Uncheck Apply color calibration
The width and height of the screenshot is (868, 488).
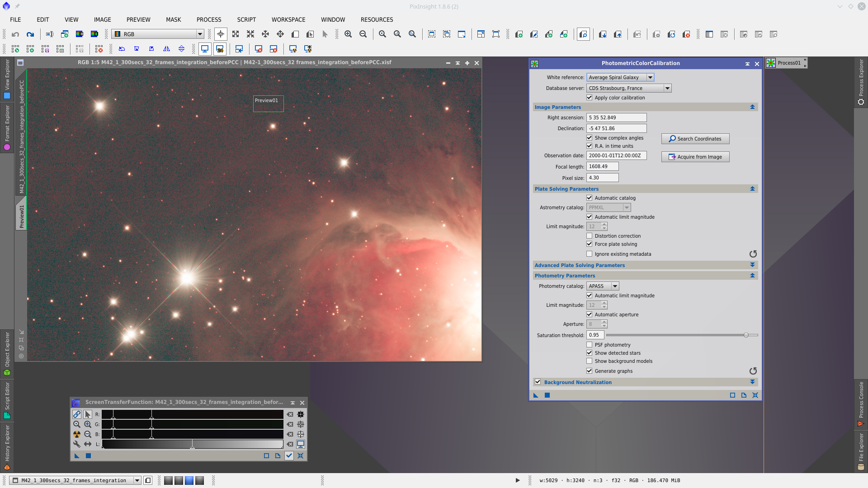pyautogui.click(x=590, y=98)
